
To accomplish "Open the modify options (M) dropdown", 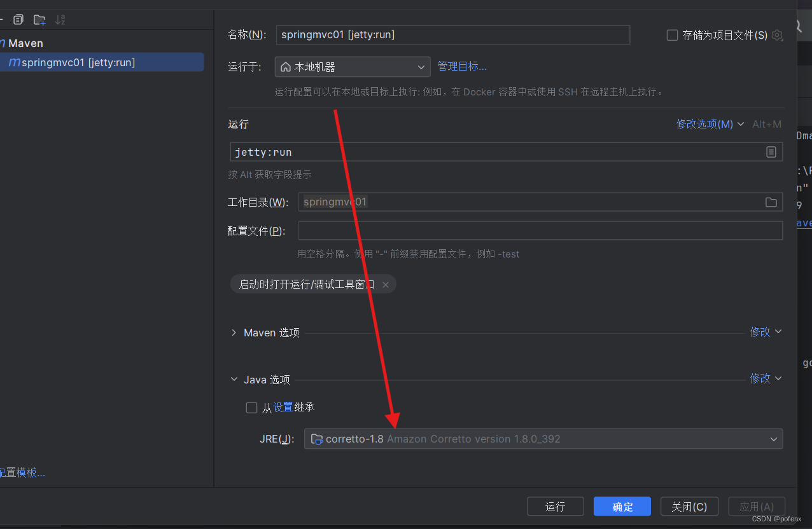I will pyautogui.click(x=710, y=125).
